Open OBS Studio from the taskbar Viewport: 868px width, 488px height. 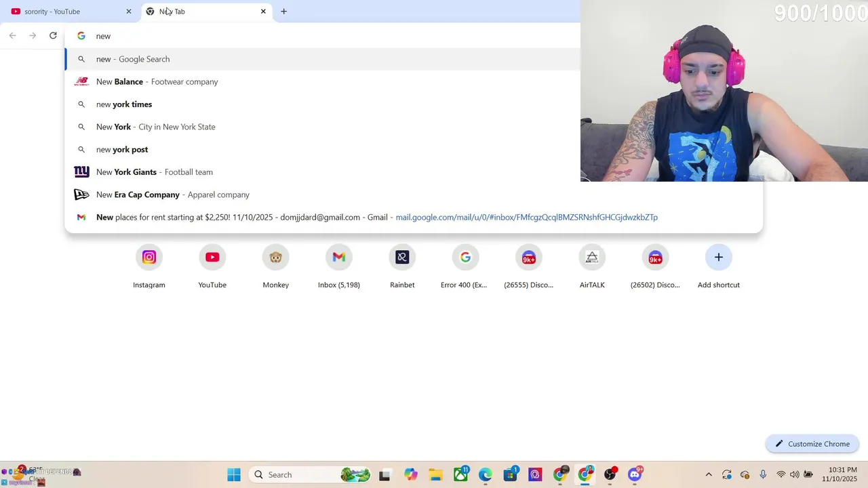pyautogui.click(x=610, y=474)
